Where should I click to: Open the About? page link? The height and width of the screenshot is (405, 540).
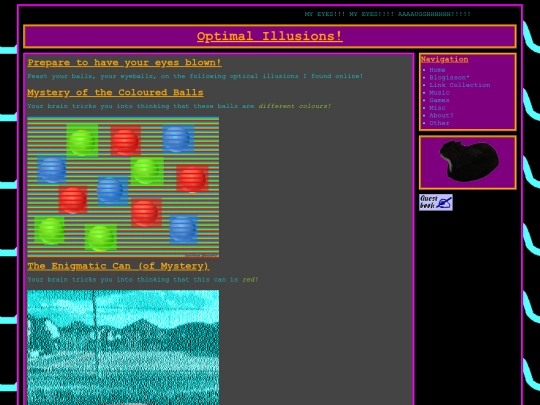click(x=441, y=115)
